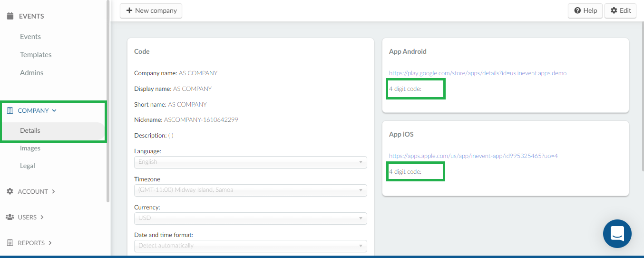Select Images under Company
Viewport: 644px width, 258px height.
point(30,148)
